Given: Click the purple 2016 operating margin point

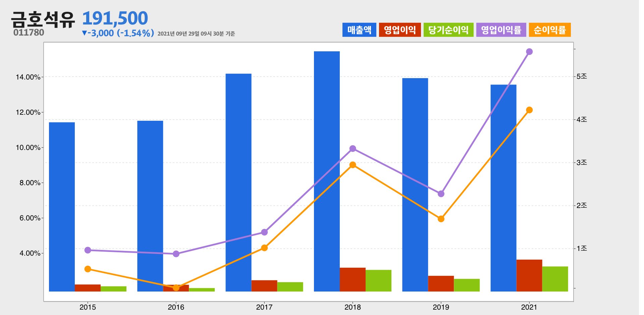Looking at the screenshot, I should (x=176, y=254).
